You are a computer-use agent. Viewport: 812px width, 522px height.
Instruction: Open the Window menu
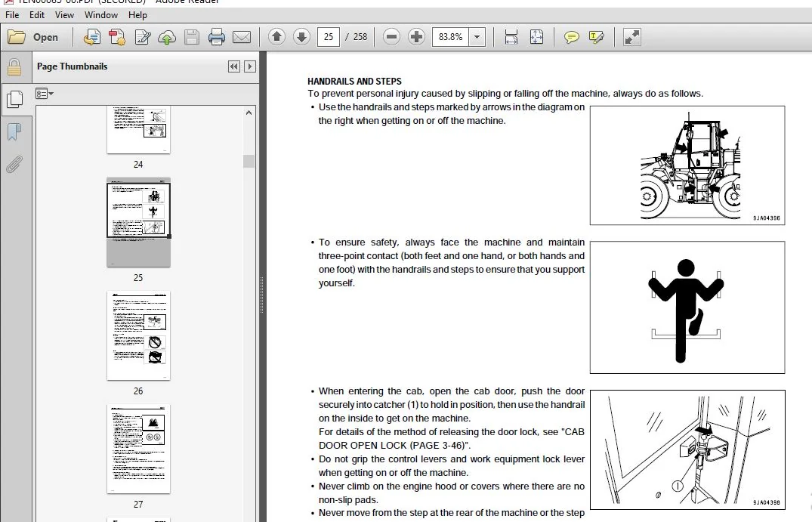pyautogui.click(x=101, y=15)
